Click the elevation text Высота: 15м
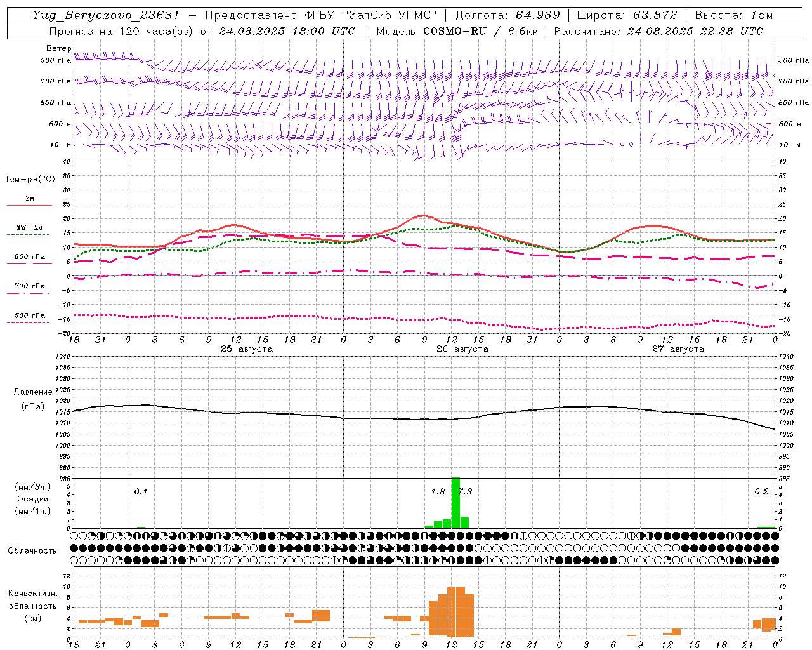This screenshot has width=812, height=650. tap(734, 15)
